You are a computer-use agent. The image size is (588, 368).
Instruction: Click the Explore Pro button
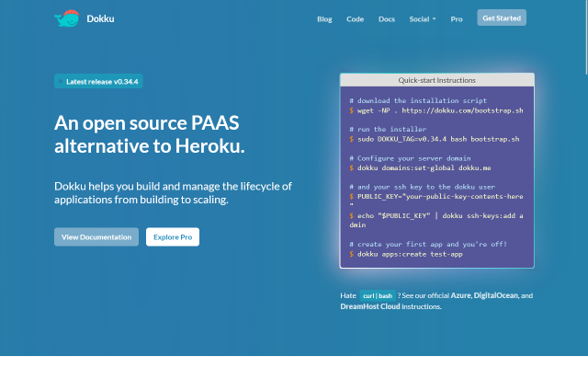click(173, 237)
